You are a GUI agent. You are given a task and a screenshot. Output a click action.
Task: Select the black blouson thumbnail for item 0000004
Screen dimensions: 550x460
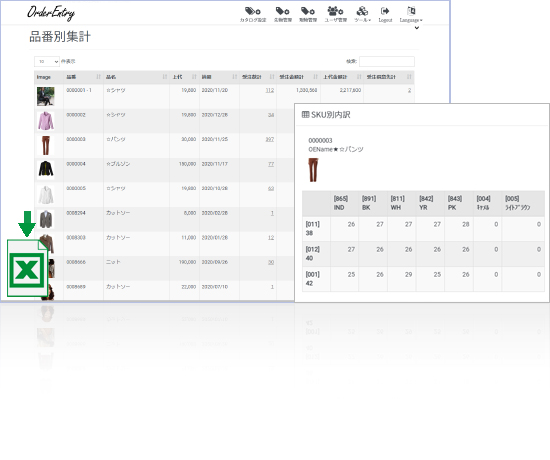(46, 169)
